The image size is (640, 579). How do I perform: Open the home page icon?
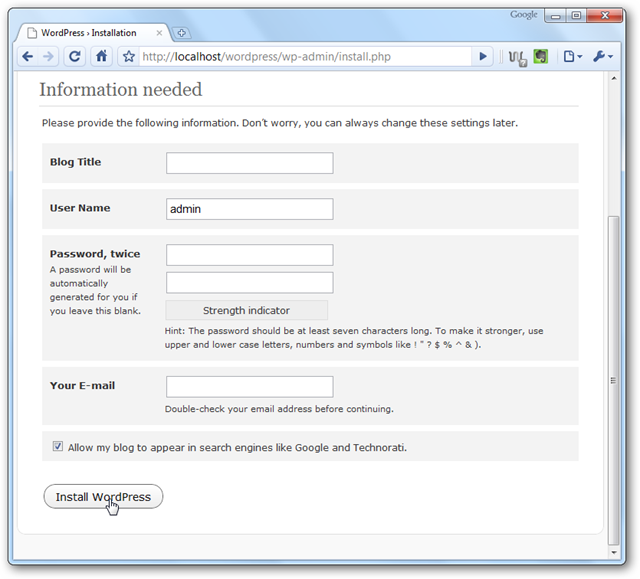coord(101,56)
